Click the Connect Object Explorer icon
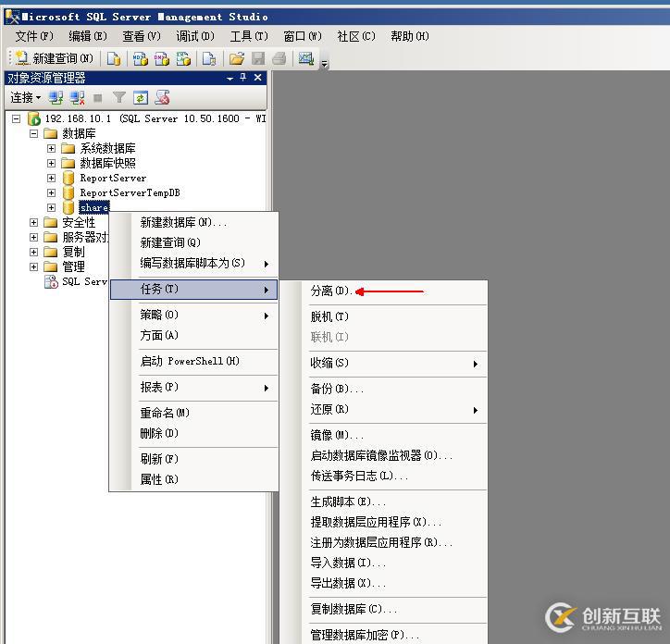 coord(56,98)
